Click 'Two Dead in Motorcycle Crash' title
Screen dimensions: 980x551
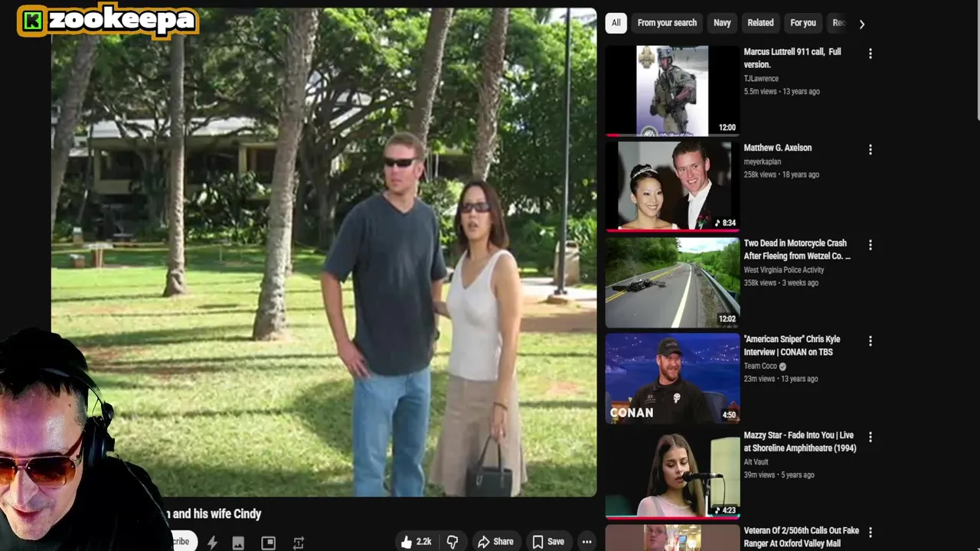coord(797,249)
